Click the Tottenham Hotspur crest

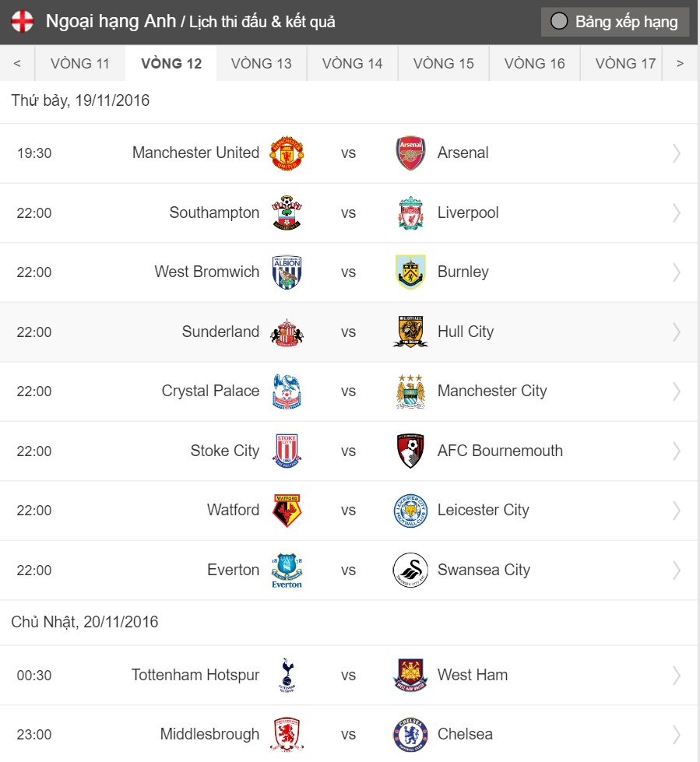click(286, 676)
